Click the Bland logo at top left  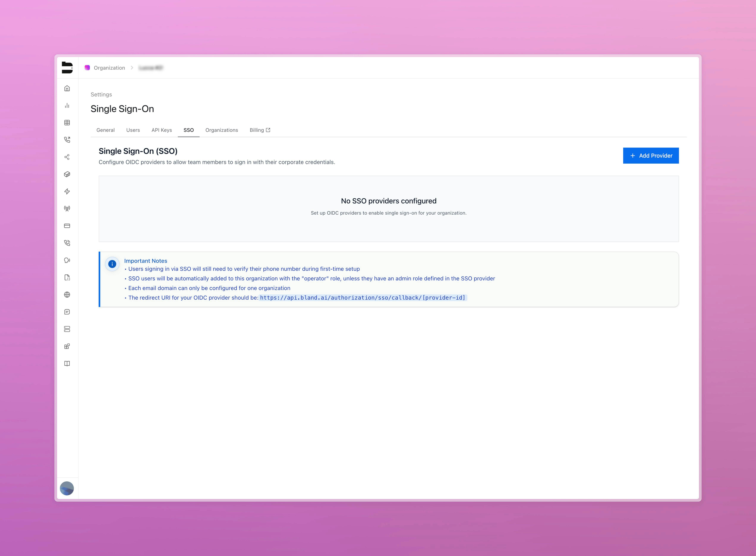pos(67,67)
